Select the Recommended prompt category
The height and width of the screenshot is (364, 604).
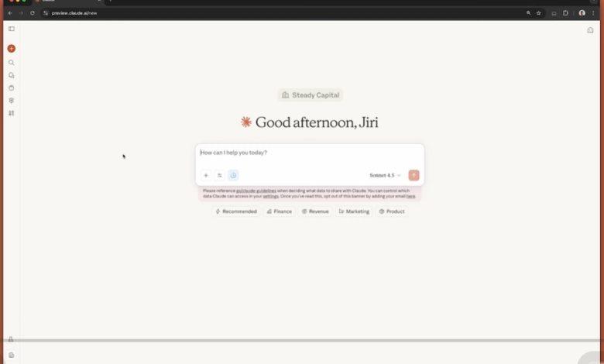coord(236,211)
